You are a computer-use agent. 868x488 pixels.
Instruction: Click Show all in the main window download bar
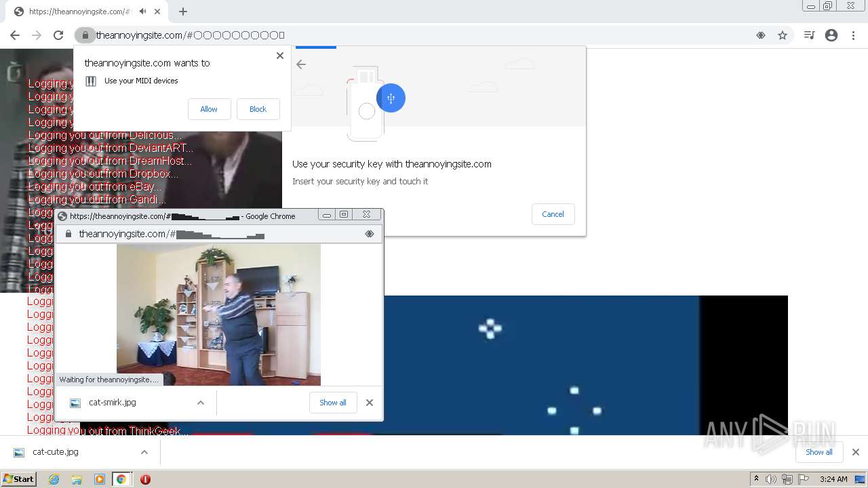point(819,452)
